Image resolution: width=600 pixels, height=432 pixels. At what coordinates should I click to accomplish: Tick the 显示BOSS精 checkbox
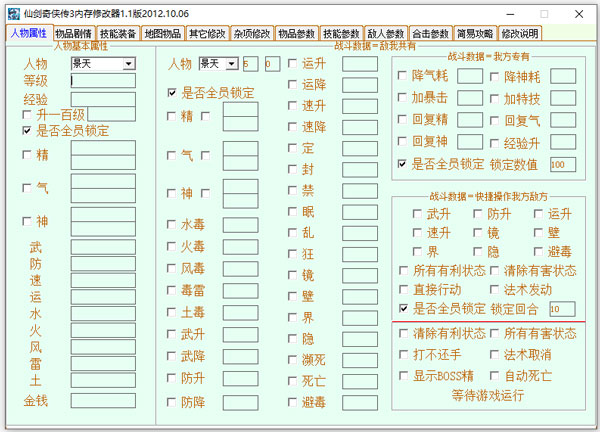click(404, 377)
